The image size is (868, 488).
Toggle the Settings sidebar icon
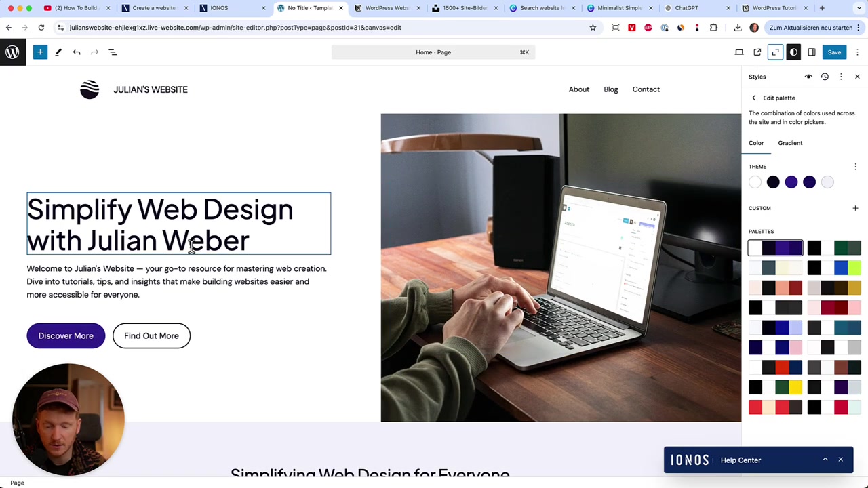pyautogui.click(x=812, y=52)
